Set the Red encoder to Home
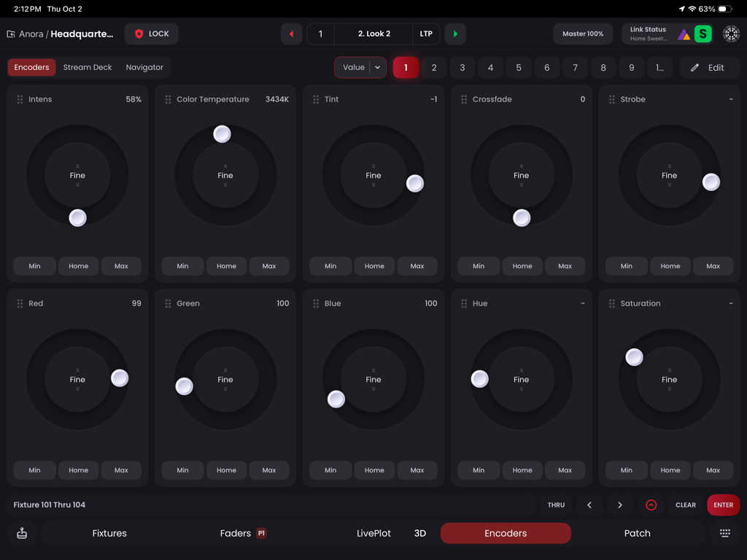The width and height of the screenshot is (747, 560). pyautogui.click(x=78, y=470)
